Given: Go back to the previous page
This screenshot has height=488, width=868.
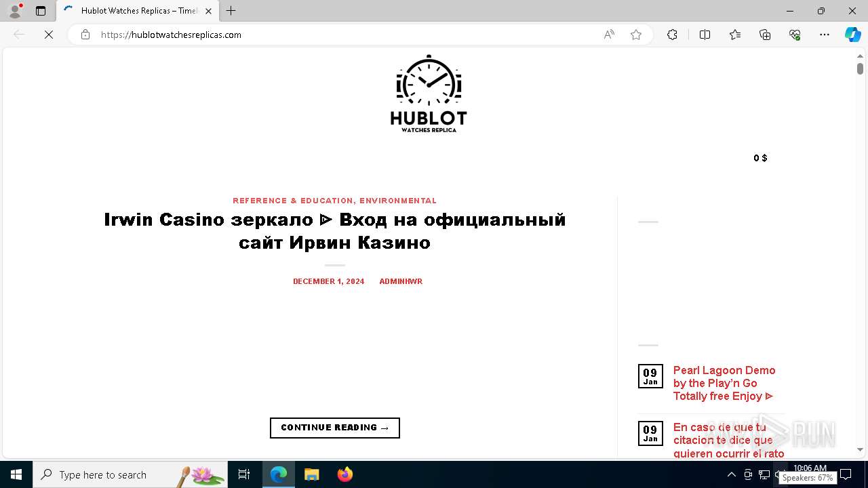Looking at the screenshot, I should 19,35.
